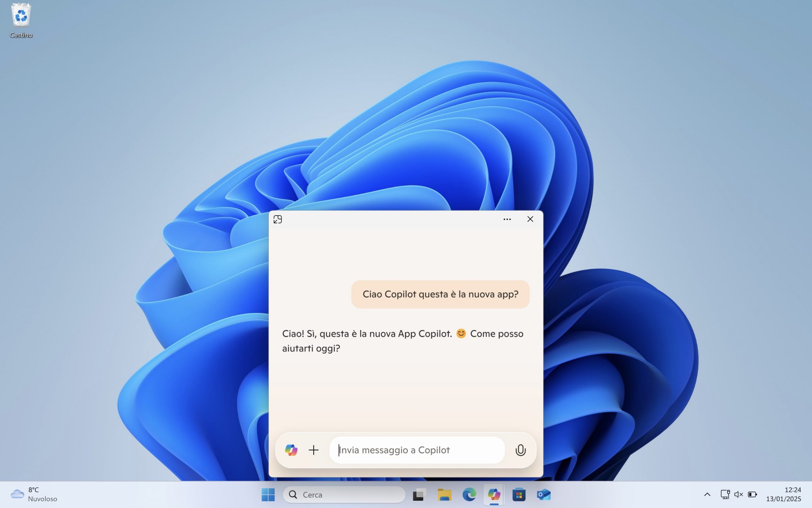Open Copilot options via the ellipsis menu

(x=507, y=219)
